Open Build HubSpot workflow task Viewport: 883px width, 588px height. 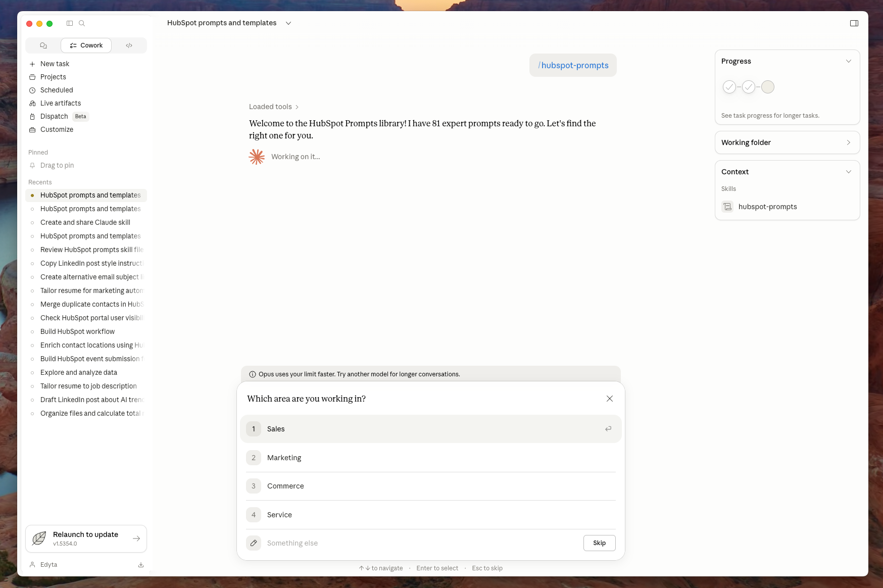(x=86, y=331)
